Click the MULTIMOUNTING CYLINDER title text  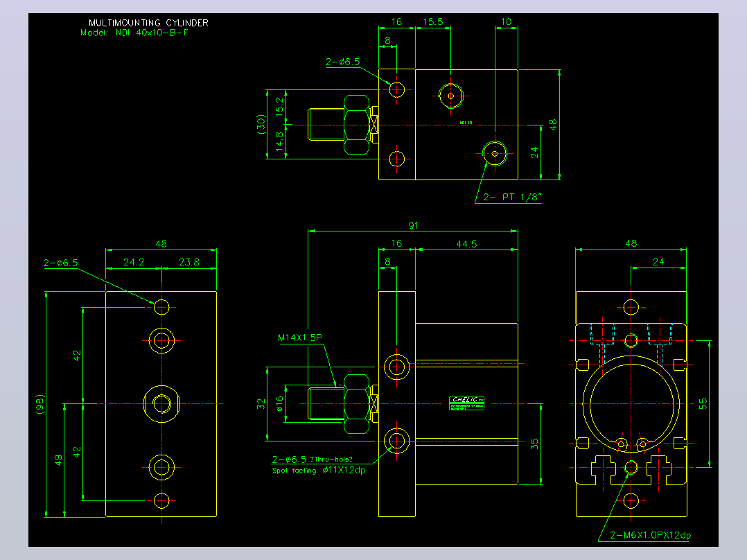coord(148,22)
